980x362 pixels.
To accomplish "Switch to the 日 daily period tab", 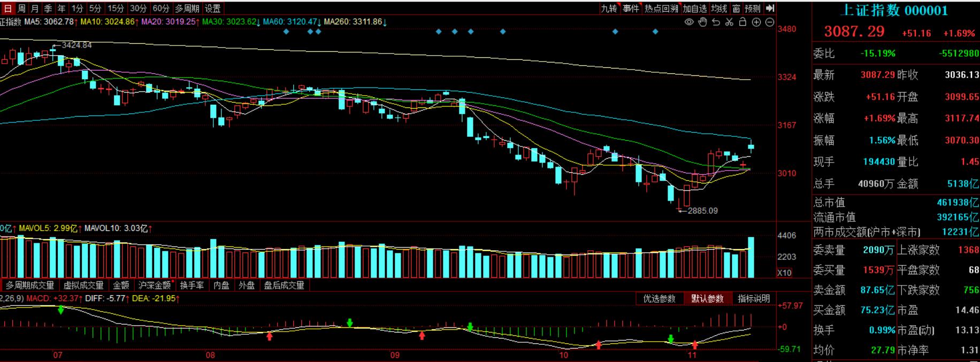I will [x=7, y=9].
